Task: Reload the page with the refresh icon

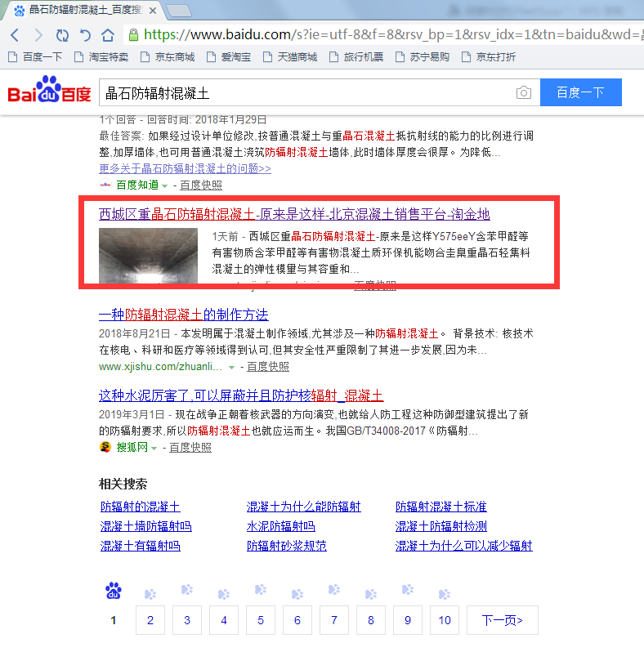Action: point(62,35)
